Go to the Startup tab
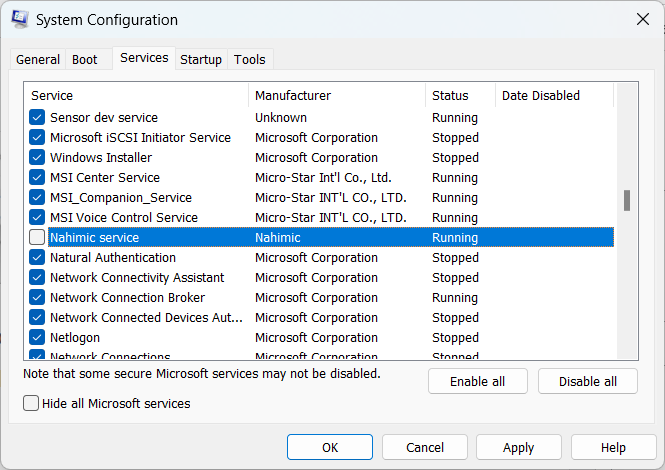 pos(201,60)
